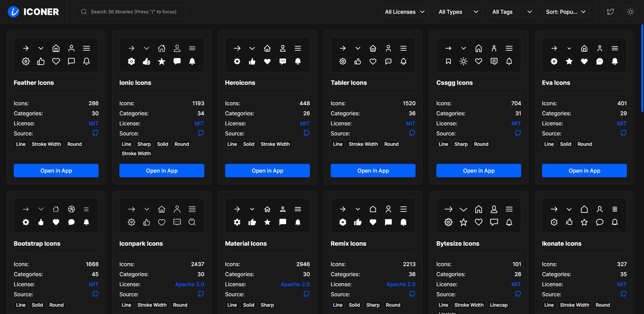Select Round tag on Tabler Icons
Image resolution: width=644 pixels, height=314 pixels.
tap(391, 144)
